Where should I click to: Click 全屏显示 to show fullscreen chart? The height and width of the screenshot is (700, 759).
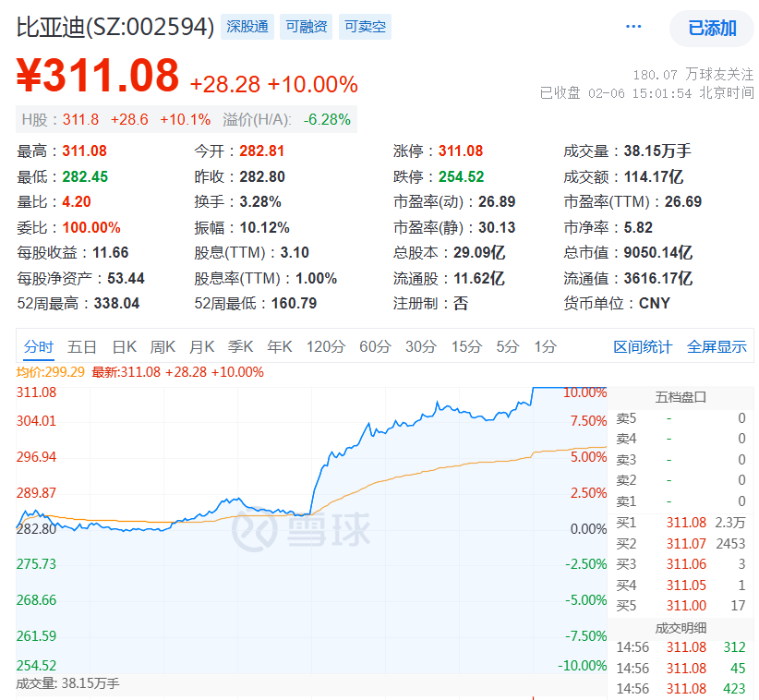coord(717,347)
